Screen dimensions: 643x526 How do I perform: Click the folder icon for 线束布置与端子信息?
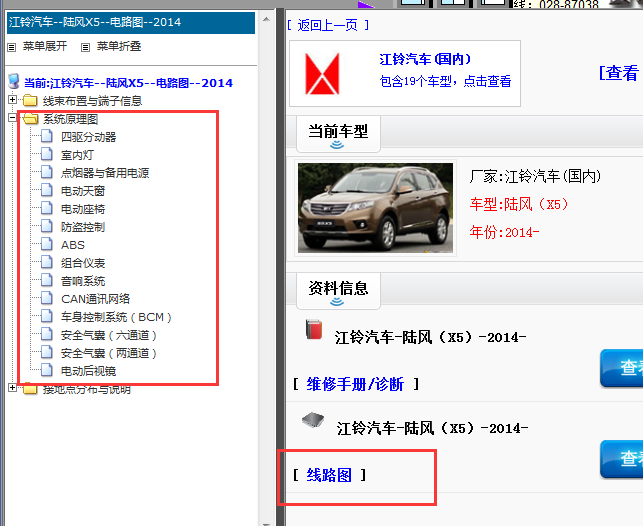point(30,100)
